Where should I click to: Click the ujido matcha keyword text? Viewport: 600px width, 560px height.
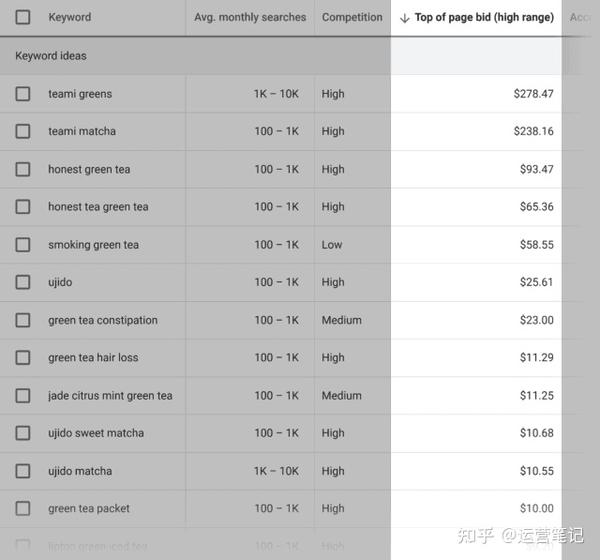coord(80,471)
